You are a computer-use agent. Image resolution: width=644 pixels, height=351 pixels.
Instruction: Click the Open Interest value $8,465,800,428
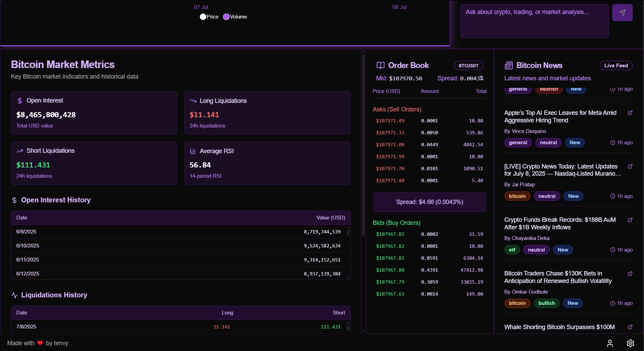click(x=46, y=115)
